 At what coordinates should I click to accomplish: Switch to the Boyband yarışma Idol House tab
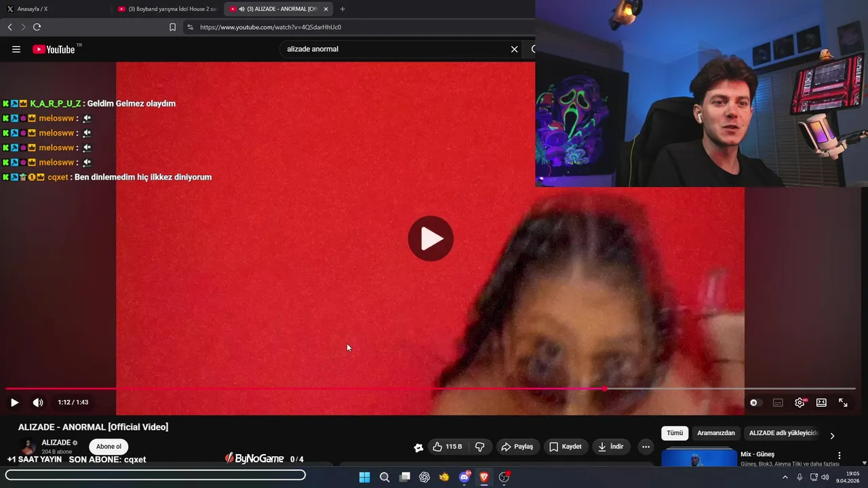[167, 9]
